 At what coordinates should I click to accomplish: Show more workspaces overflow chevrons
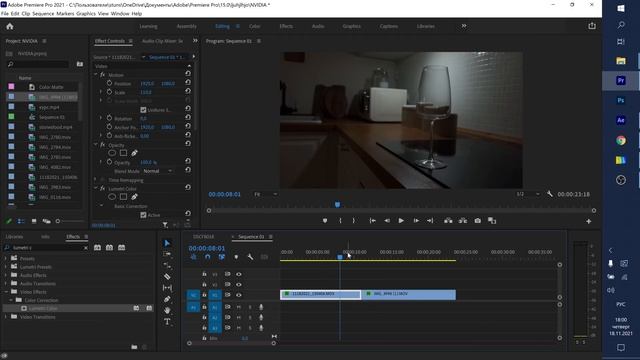point(464,26)
